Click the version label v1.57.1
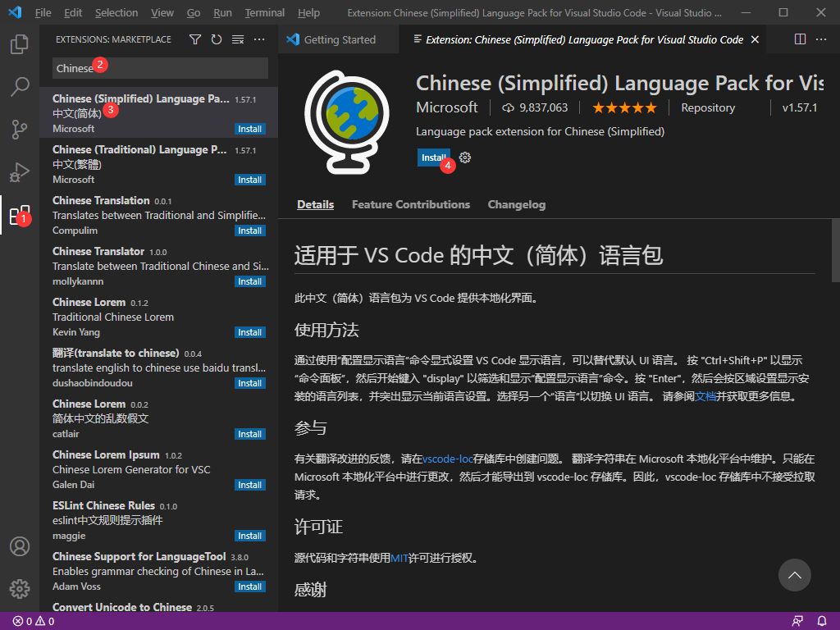The width and height of the screenshot is (840, 630). [799, 107]
